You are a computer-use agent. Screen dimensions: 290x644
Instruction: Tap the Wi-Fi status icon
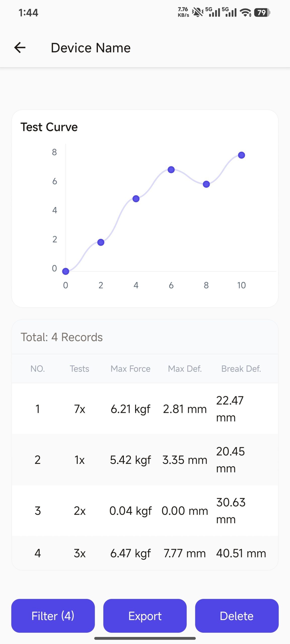pos(246,12)
